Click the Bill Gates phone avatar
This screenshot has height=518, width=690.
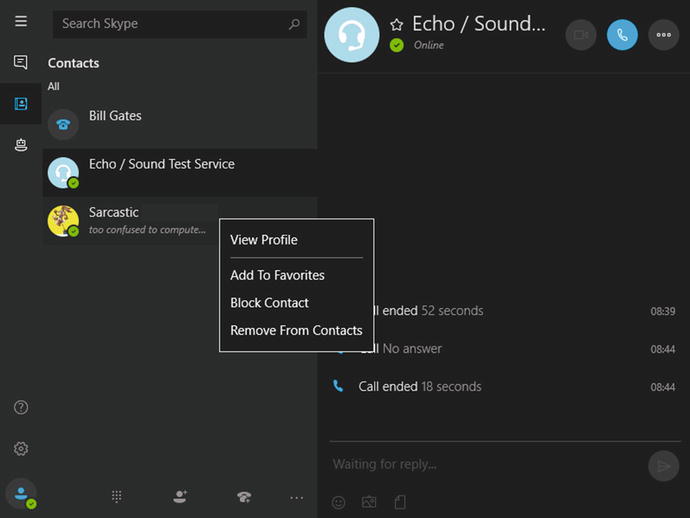tap(63, 125)
